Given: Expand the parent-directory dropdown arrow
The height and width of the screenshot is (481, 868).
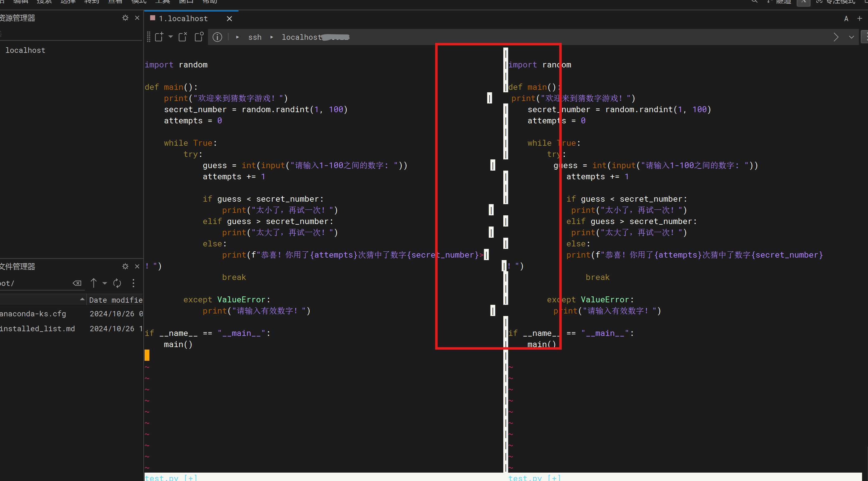Looking at the screenshot, I should click(105, 283).
